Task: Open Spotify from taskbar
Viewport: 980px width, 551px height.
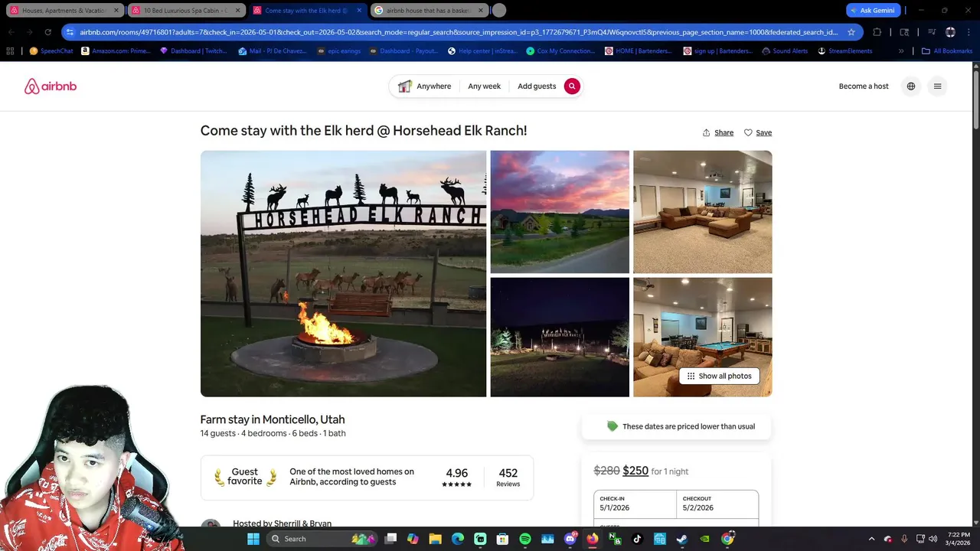Action: pyautogui.click(x=525, y=539)
